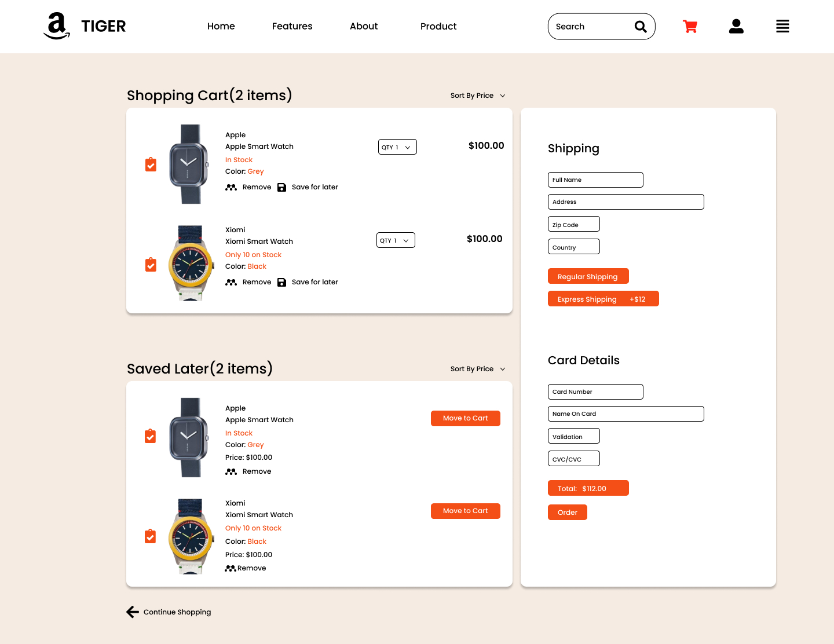Open the hamburger menu icon
834x644 pixels.
click(782, 26)
